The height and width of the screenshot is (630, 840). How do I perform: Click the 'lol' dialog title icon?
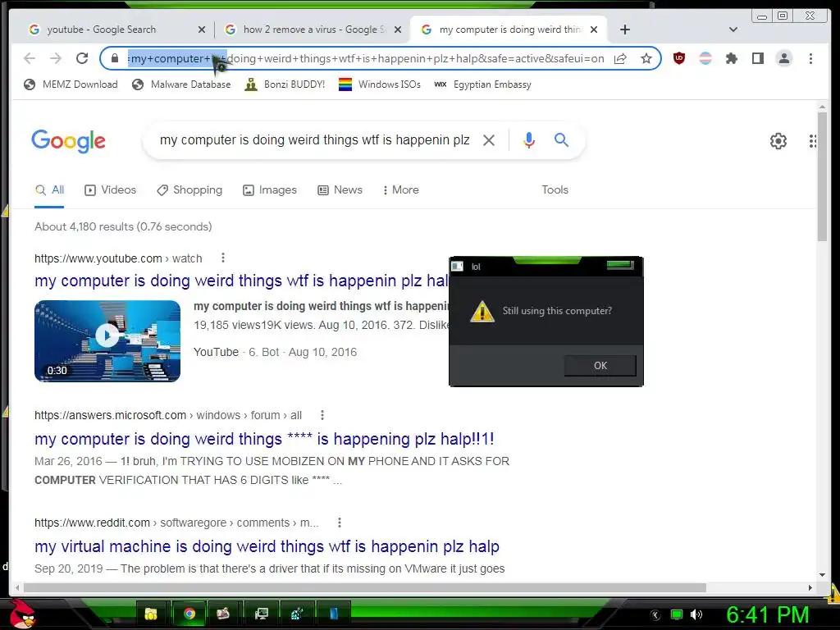[457, 267]
